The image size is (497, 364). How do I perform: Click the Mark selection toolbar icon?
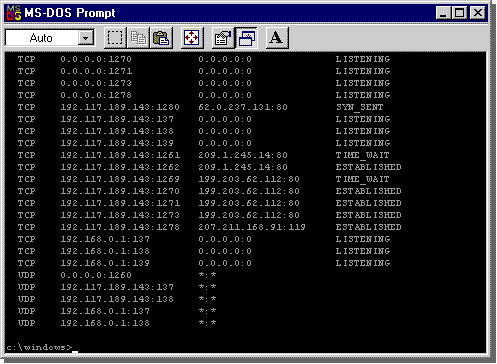115,38
